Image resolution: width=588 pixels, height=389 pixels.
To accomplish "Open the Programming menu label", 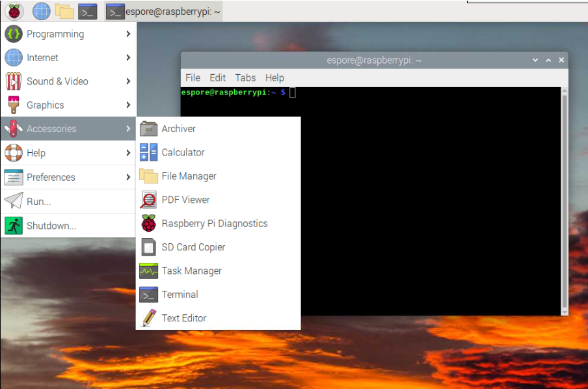I will click(55, 34).
